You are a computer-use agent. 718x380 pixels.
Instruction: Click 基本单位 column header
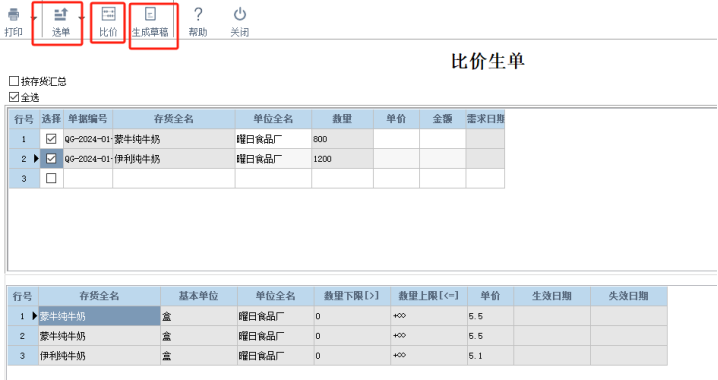[x=199, y=296]
